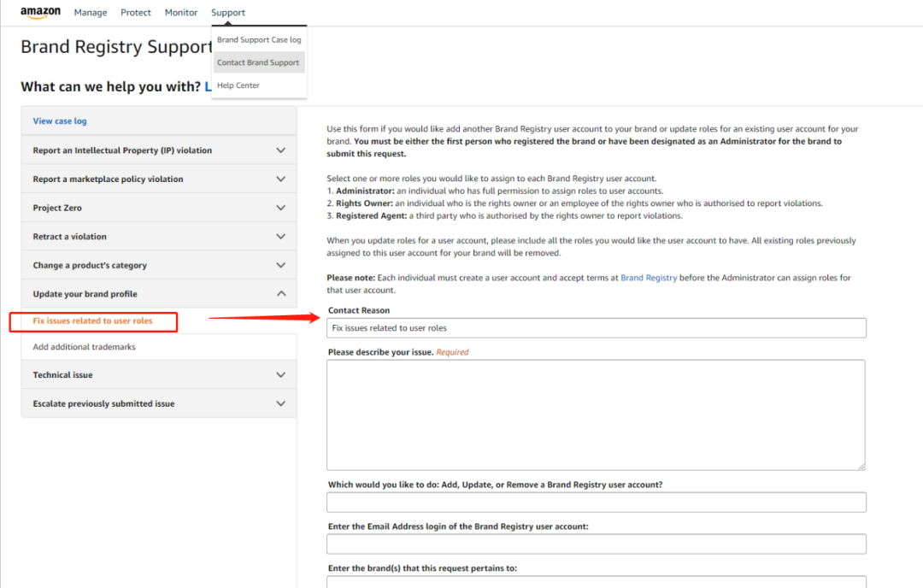
Task: Grab the text area resize handle
Action: coord(861,466)
